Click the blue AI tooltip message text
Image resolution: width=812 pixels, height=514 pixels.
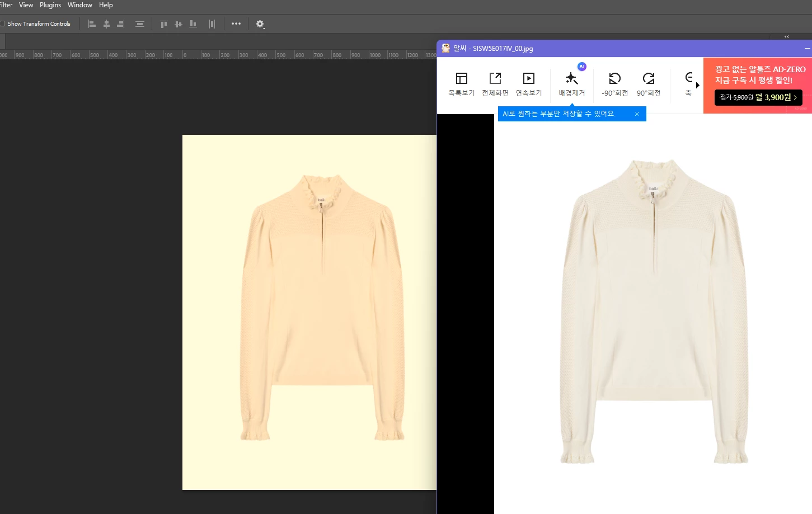click(558, 114)
